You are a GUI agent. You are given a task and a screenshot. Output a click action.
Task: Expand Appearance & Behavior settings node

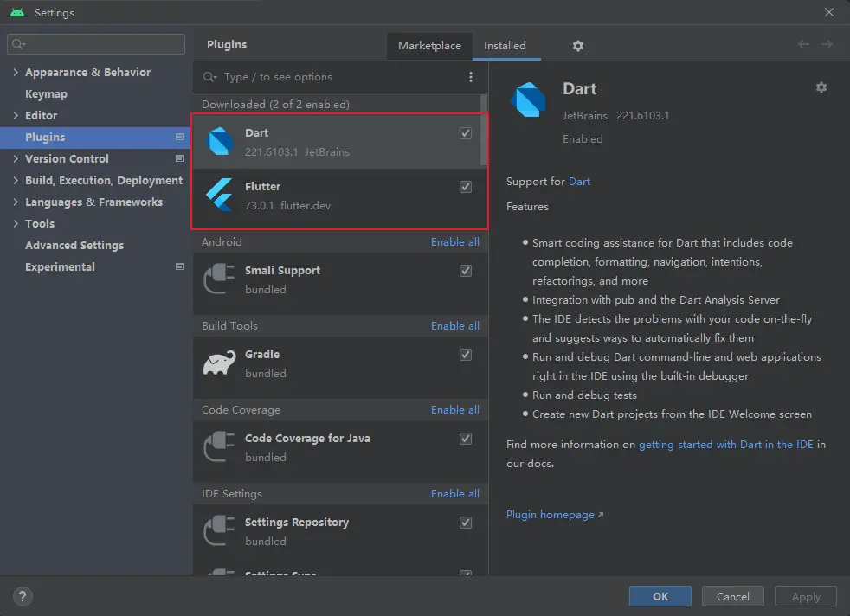coord(16,73)
